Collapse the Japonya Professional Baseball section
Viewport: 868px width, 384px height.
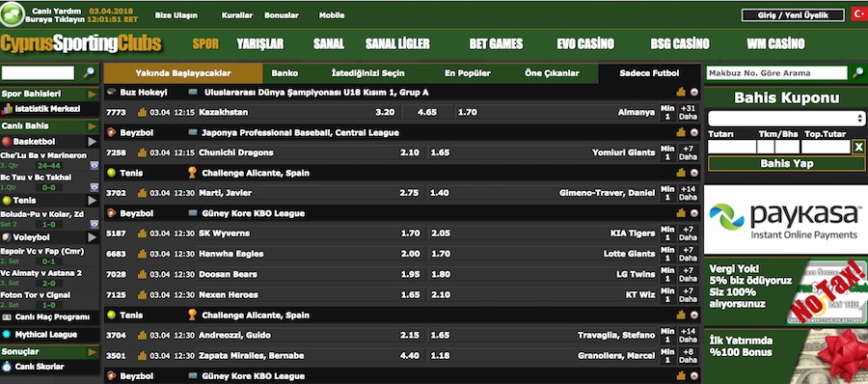(693, 133)
